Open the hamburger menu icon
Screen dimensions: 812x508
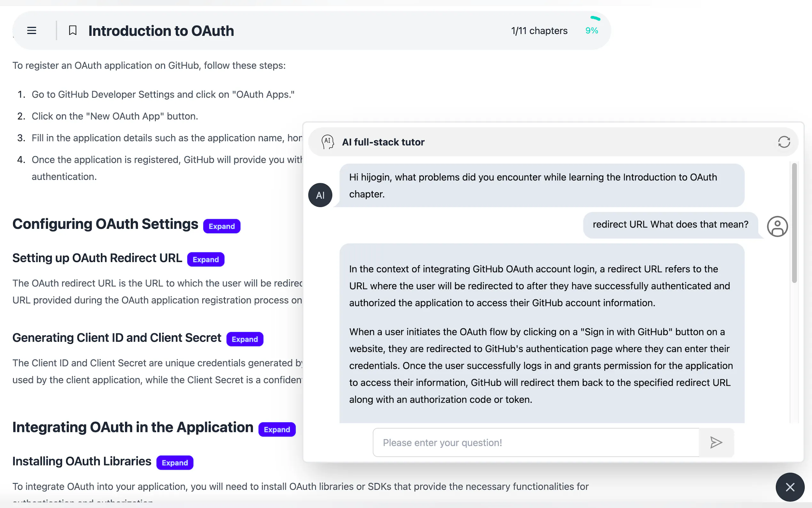tap(32, 31)
